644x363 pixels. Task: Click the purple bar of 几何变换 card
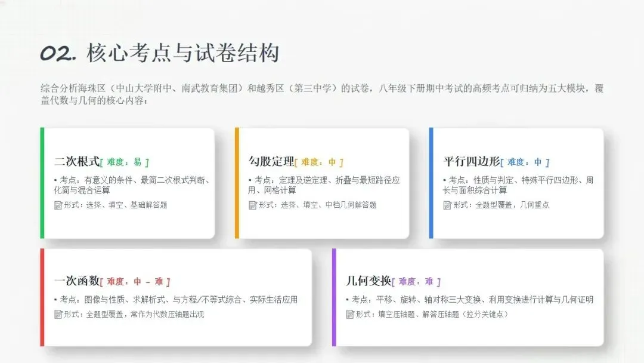click(x=334, y=297)
